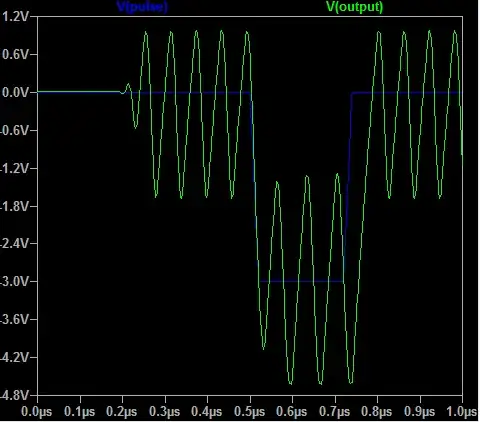Click the 0.0V vertical axis label
480x422 pixels.
[x=15, y=93]
